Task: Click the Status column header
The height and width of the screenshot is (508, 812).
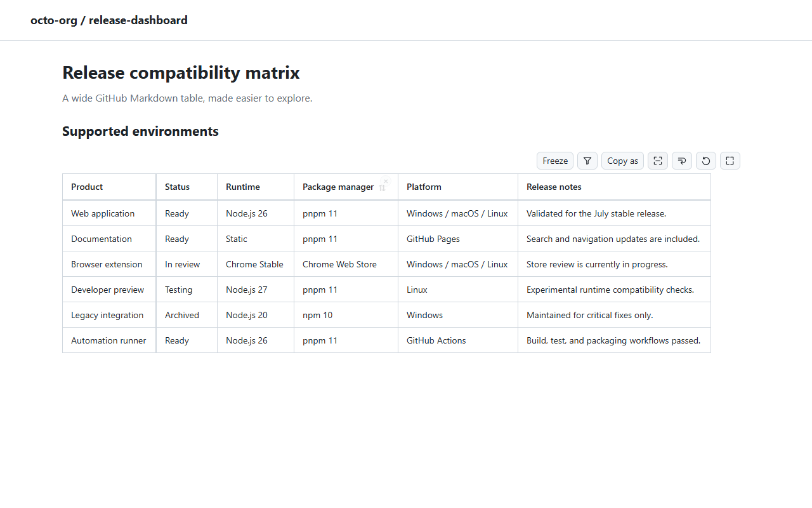Action: (187, 187)
